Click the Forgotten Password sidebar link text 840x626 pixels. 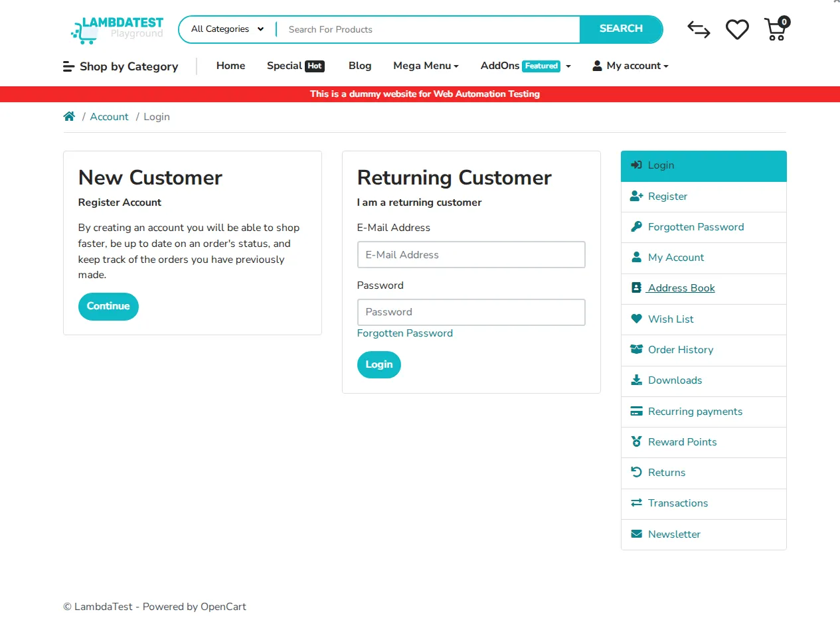coord(696,227)
